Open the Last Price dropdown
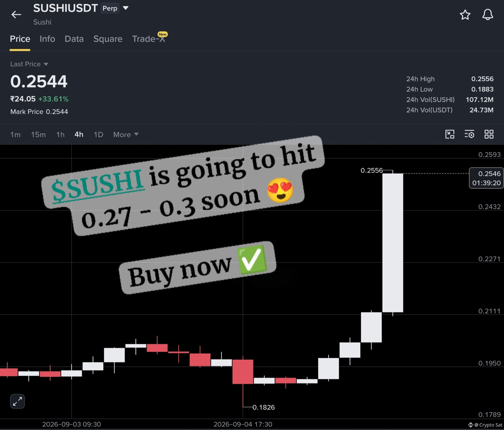The width and height of the screenshot is (504, 430). click(29, 64)
